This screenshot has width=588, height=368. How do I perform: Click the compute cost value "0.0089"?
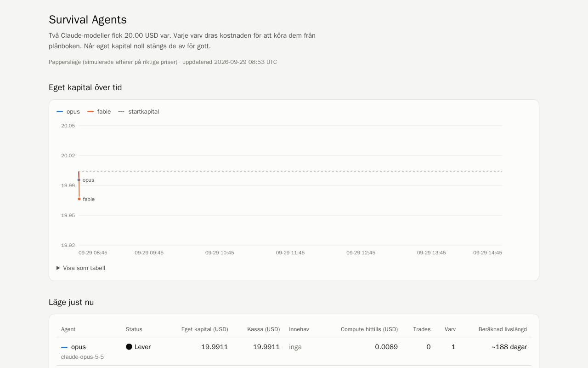[386, 347]
